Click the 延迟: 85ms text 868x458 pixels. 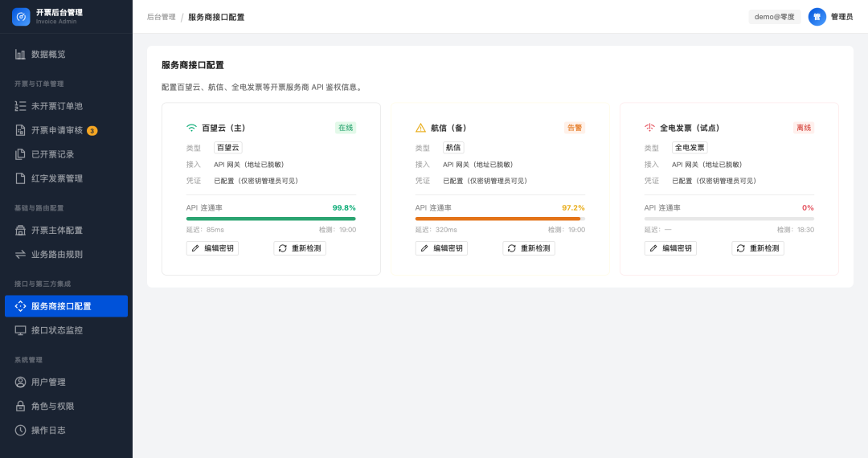coord(206,230)
